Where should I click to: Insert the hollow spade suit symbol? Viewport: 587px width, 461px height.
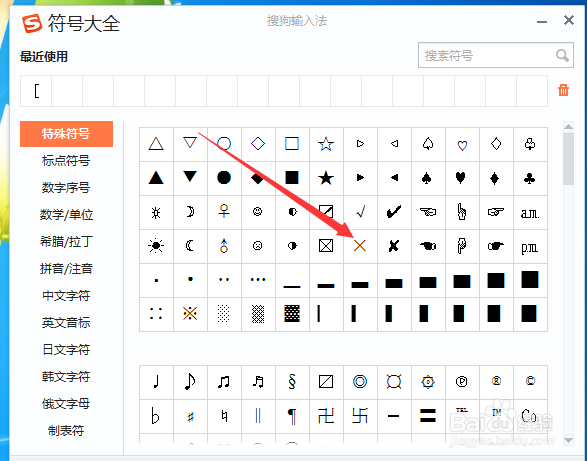click(x=428, y=144)
